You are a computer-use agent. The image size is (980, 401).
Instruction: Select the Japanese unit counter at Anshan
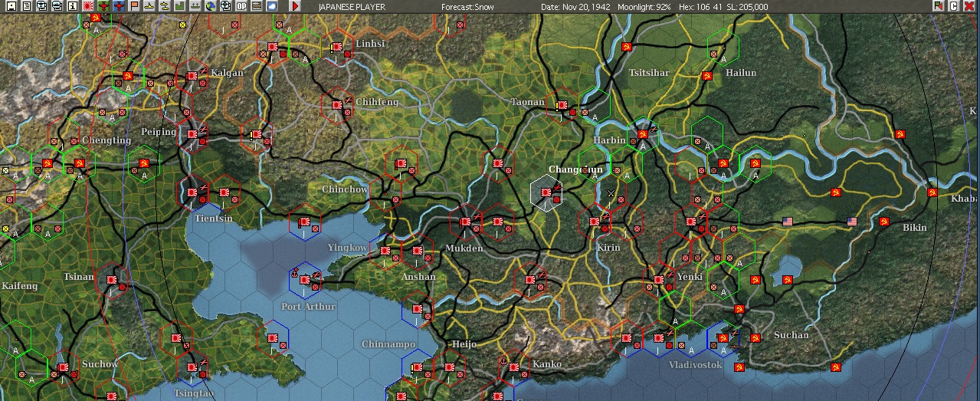417,251
